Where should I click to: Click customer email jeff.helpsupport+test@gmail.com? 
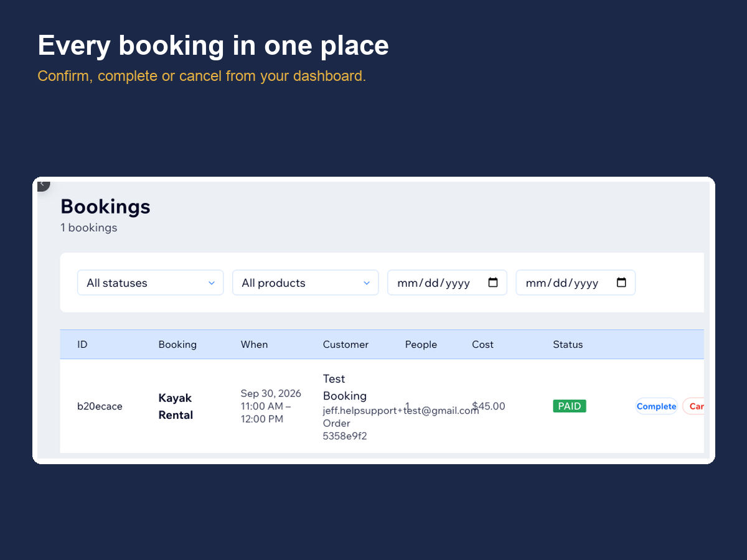401,411
